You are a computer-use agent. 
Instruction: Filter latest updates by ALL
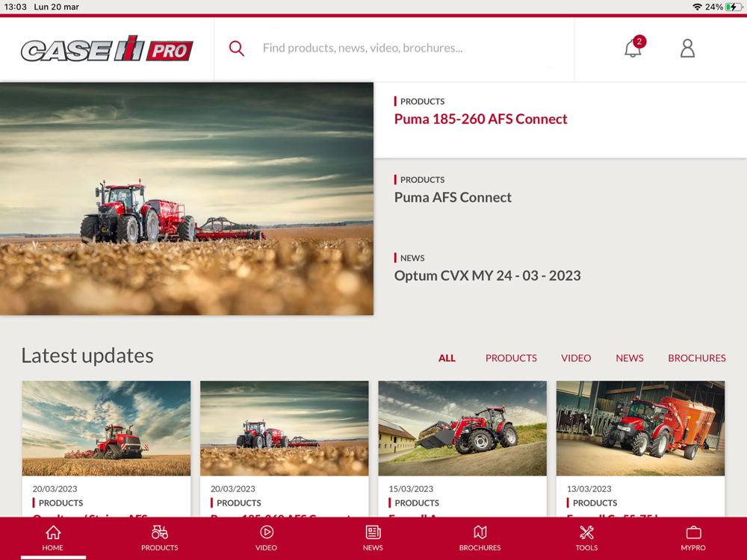(447, 358)
